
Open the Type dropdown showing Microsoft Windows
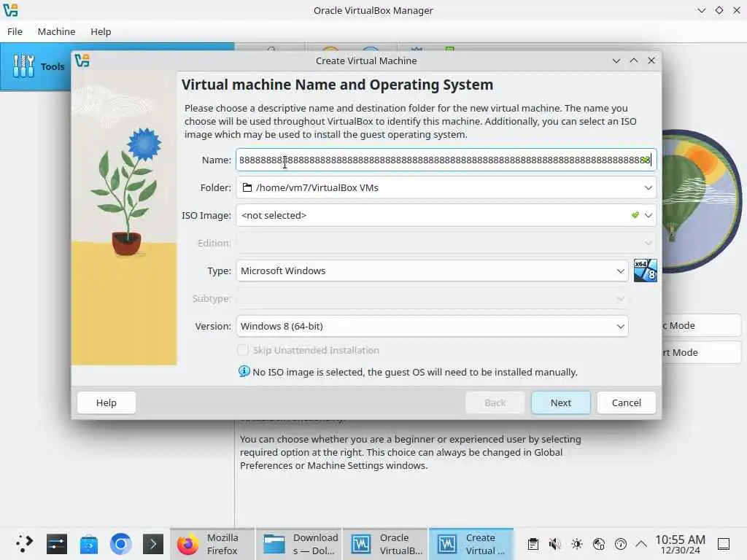coord(432,271)
